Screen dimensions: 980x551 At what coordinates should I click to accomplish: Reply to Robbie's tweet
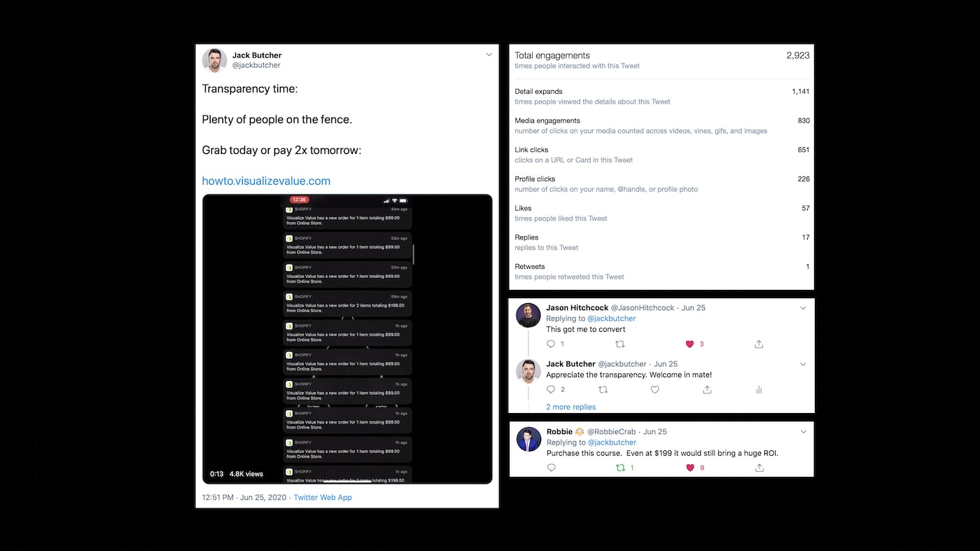coord(551,468)
